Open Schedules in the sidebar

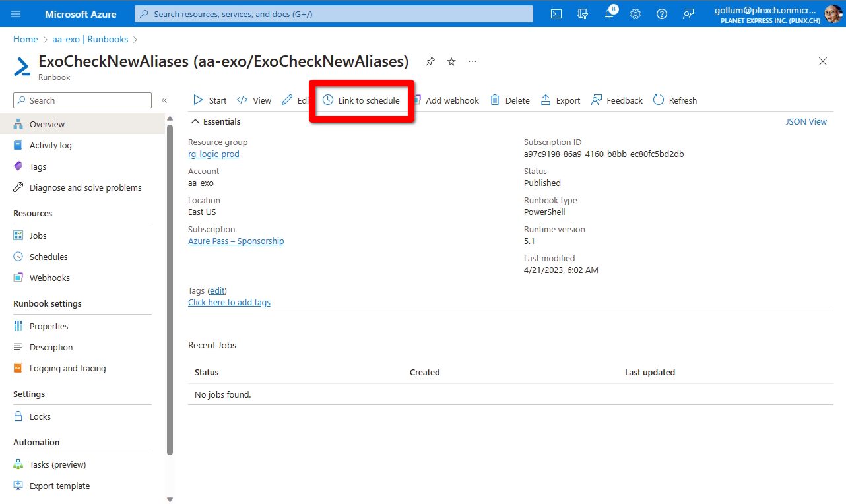(48, 257)
